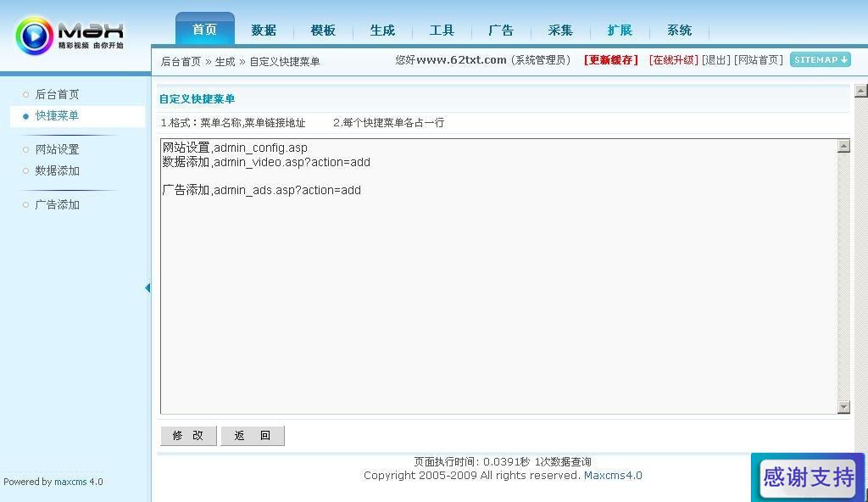Open the SITEMAP button
Viewport: 868px width, 502px height.
(821, 60)
